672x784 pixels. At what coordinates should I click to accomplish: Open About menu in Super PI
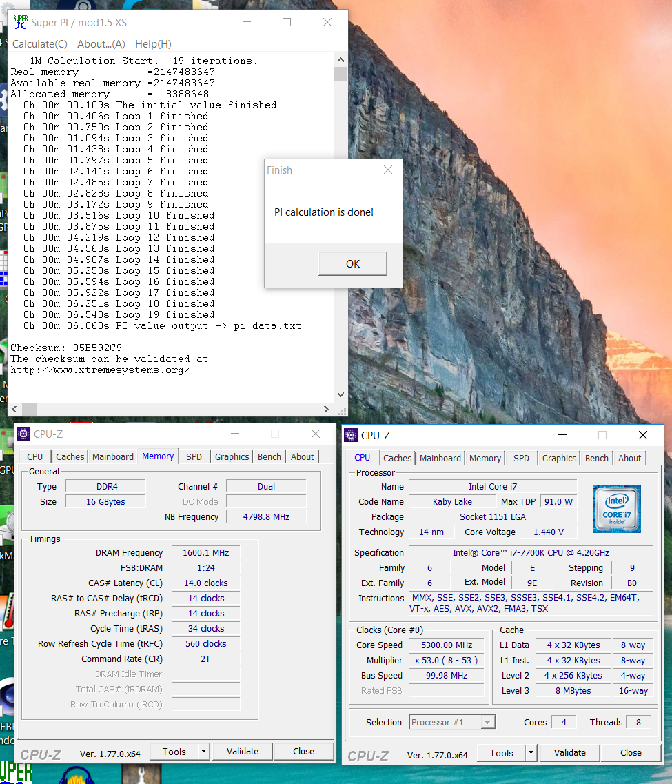[x=101, y=44]
